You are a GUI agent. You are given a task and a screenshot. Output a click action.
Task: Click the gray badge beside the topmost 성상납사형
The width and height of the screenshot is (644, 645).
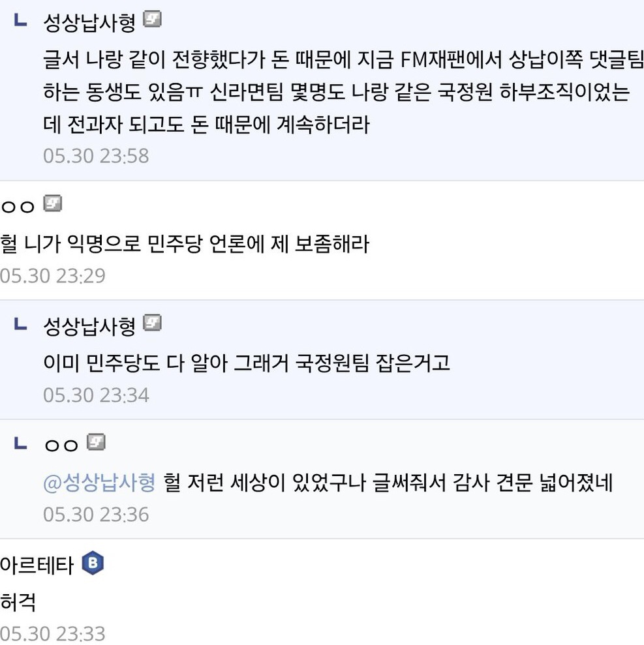click(152, 20)
